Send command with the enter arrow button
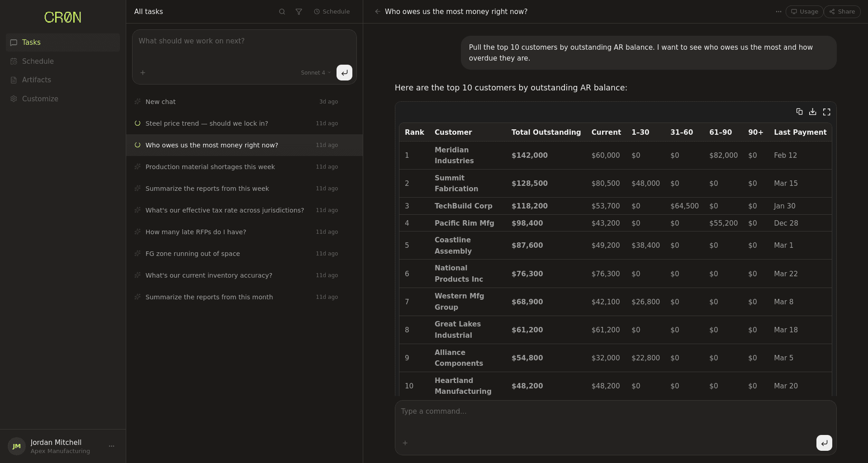This screenshot has height=463, width=868. (824, 443)
